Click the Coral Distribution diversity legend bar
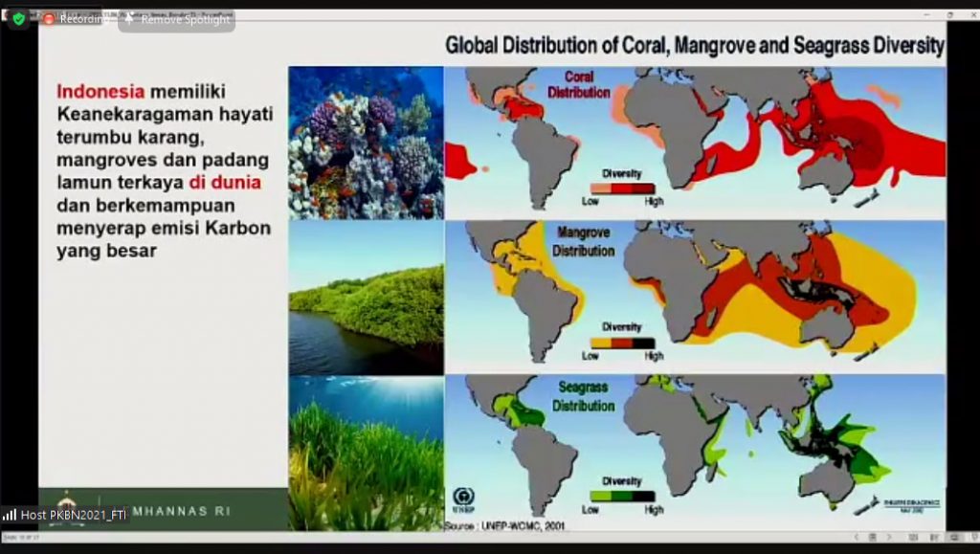Image resolution: width=980 pixels, height=554 pixels. 622,188
